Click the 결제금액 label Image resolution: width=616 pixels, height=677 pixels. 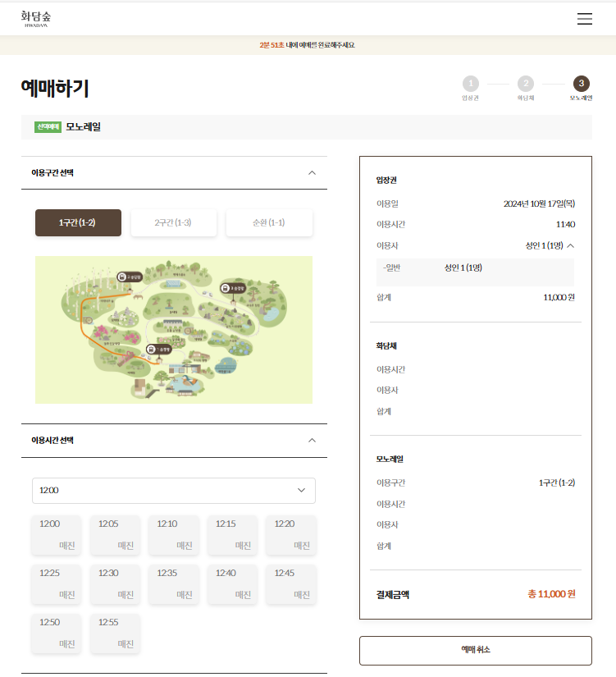point(393,595)
